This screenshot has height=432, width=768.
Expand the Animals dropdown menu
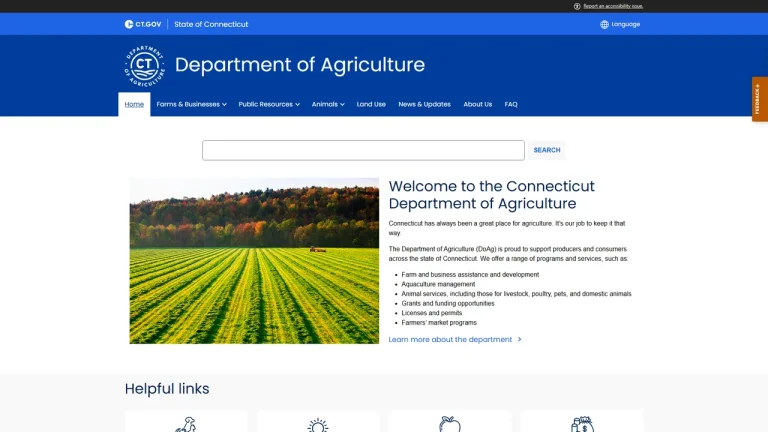click(328, 104)
